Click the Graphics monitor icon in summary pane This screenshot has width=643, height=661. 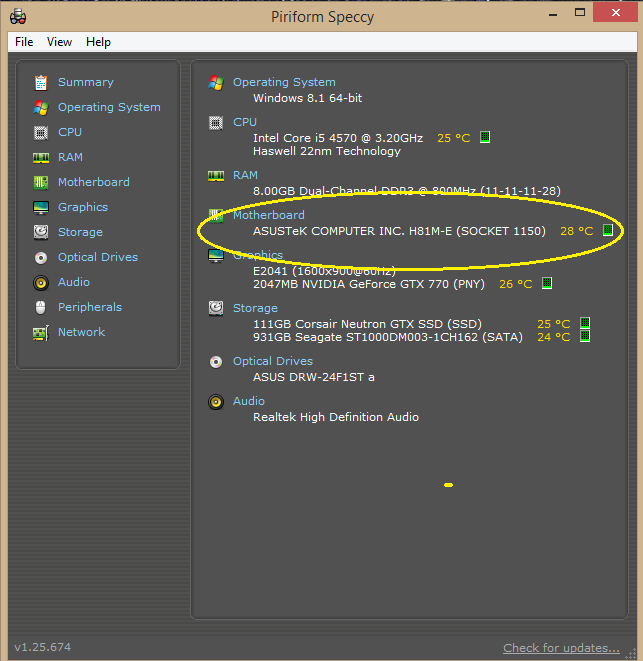(216, 255)
